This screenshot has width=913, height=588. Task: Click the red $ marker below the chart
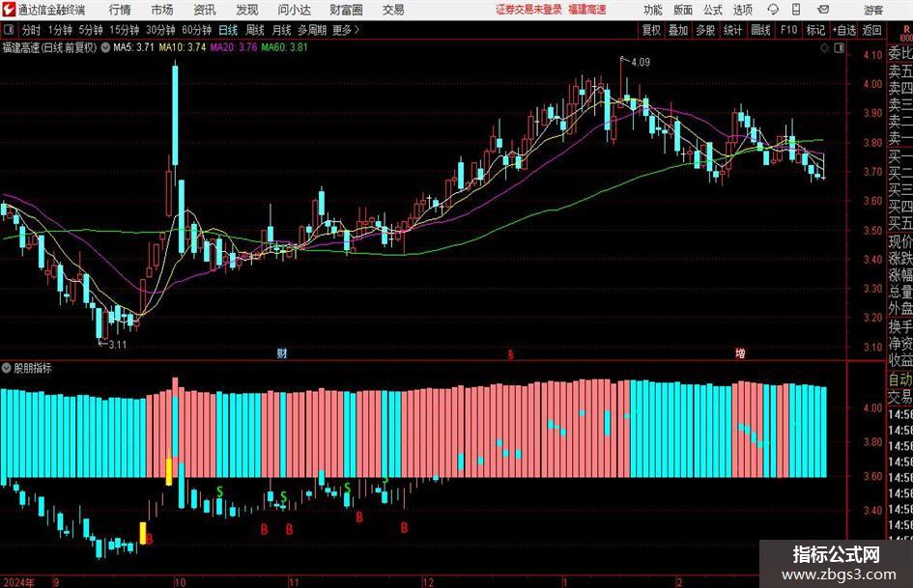coord(511,354)
